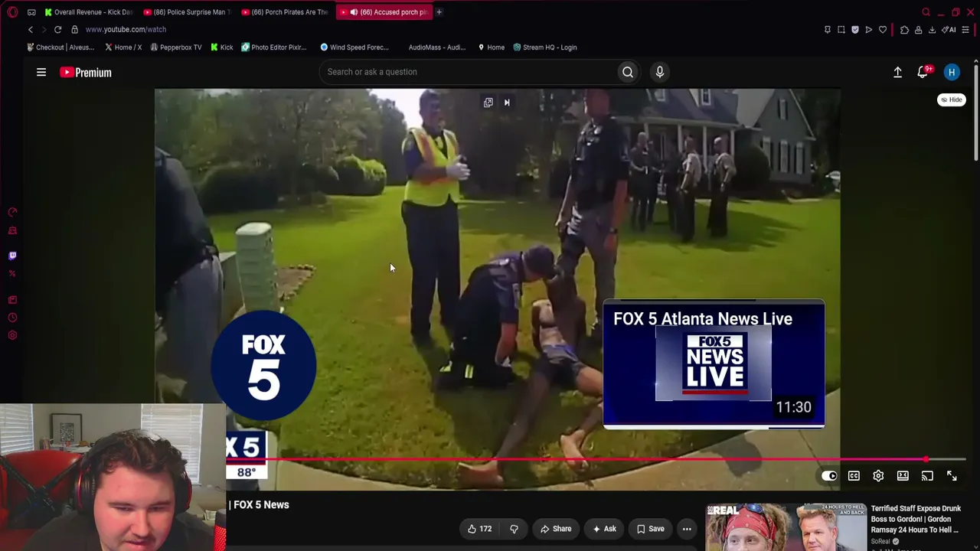980x551 pixels.
Task: Open the YouTube guide hamburger menu
Action: click(x=41, y=72)
